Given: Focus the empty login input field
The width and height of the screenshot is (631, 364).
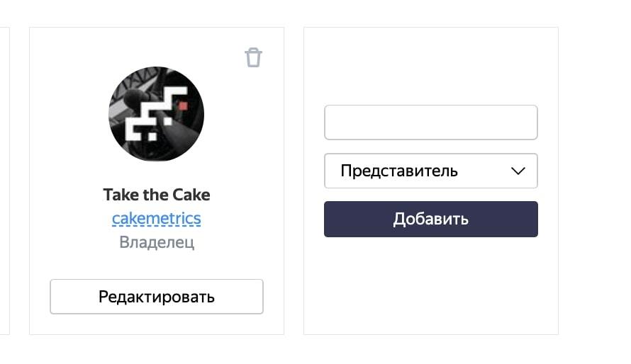Looking at the screenshot, I should (431, 123).
